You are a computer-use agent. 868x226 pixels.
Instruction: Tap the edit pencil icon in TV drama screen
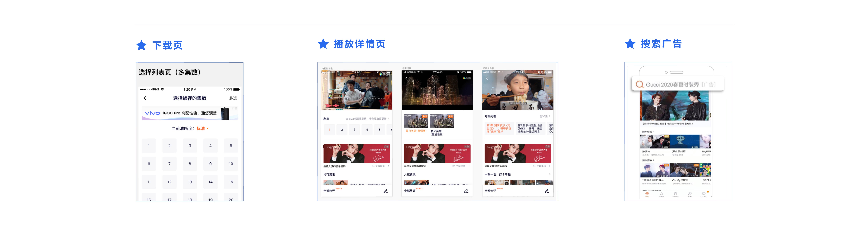click(386, 191)
